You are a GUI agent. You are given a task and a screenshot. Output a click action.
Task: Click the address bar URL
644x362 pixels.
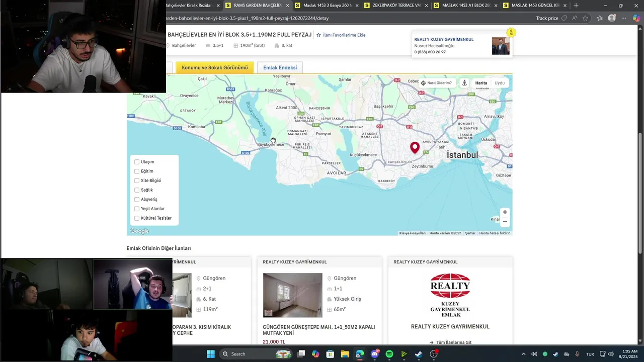pos(248,18)
